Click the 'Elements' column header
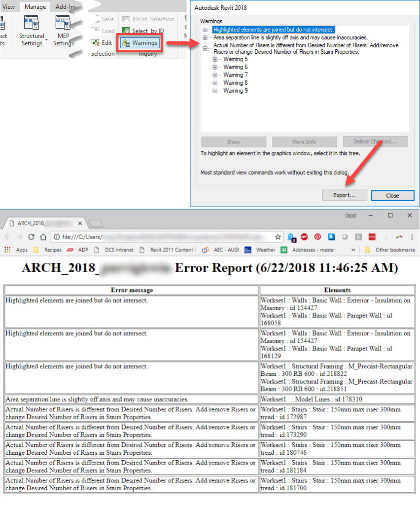The image size is (420, 505). (337, 290)
